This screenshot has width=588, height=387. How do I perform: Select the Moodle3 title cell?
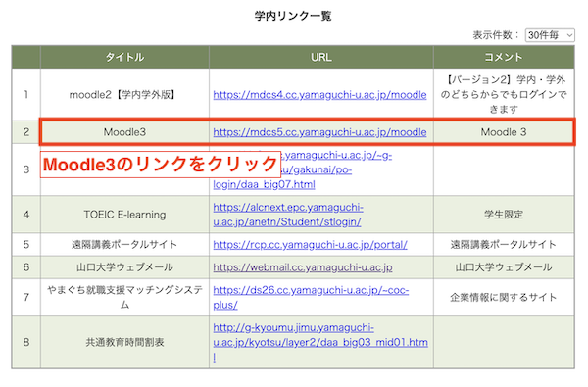(124, 132)
